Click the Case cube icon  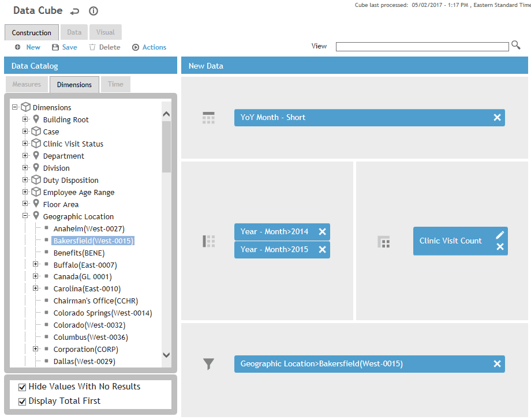pos(36,132)
